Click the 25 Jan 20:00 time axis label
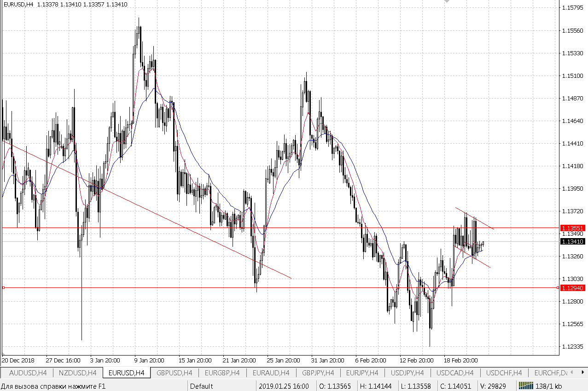 [x=284, y=360]
